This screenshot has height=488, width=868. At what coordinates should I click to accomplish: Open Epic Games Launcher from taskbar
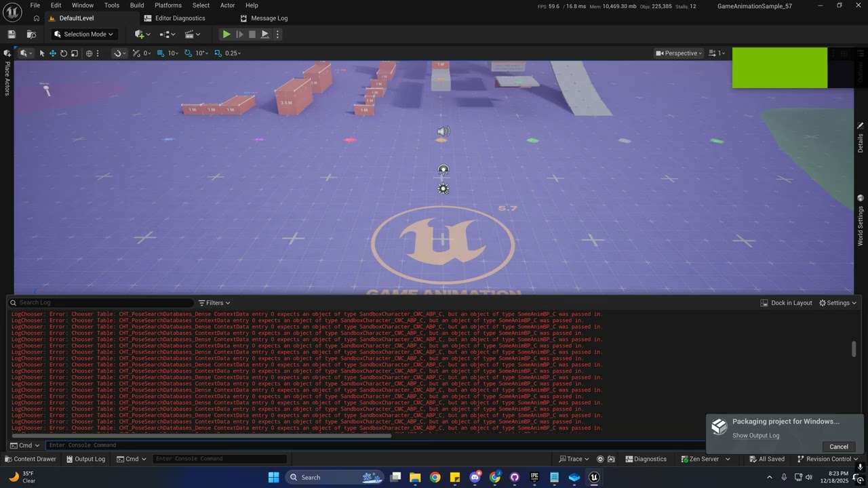tap(534, 477)
